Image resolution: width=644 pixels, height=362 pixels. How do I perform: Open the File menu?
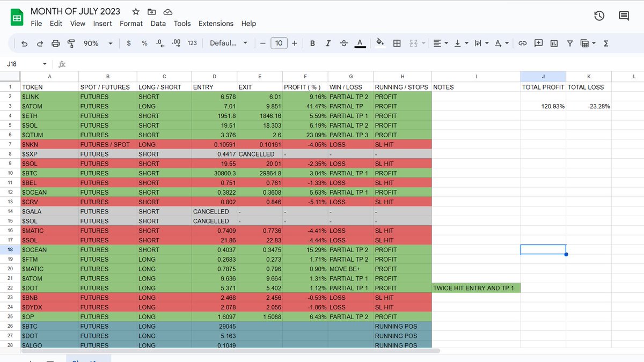[36, 24]
